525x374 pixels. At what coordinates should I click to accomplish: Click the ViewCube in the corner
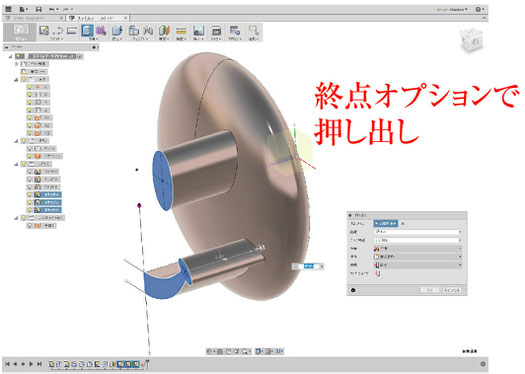point(471,40)
